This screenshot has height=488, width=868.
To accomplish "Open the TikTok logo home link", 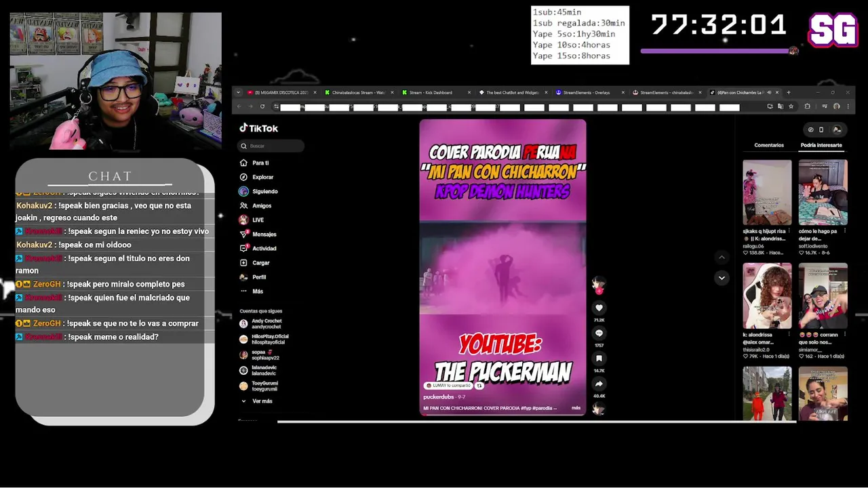I will point(259,128).
